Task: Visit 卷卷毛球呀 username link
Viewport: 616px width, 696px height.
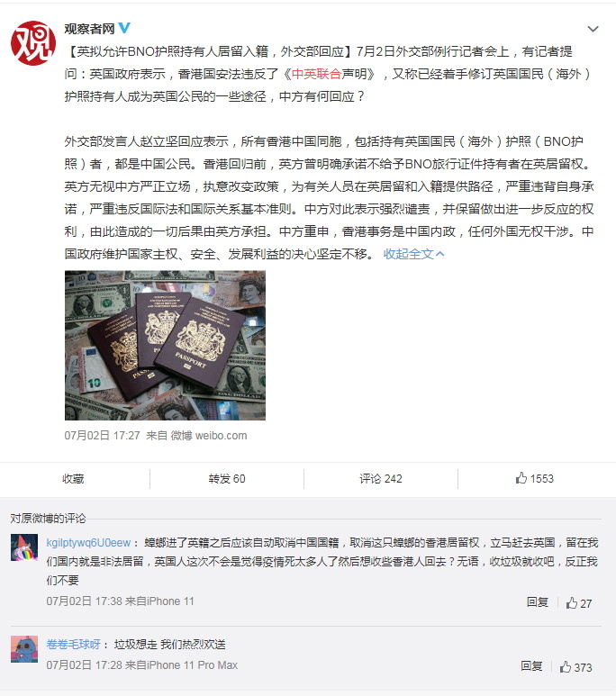Action: point(73,644)
